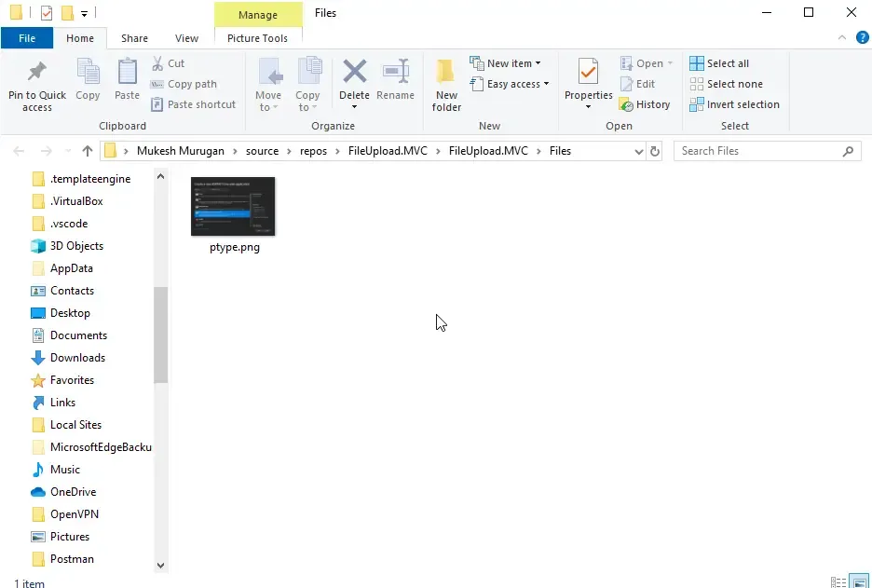Refresh the Files folder view
This screenshot has height=588, width=872.
point(655,150)
